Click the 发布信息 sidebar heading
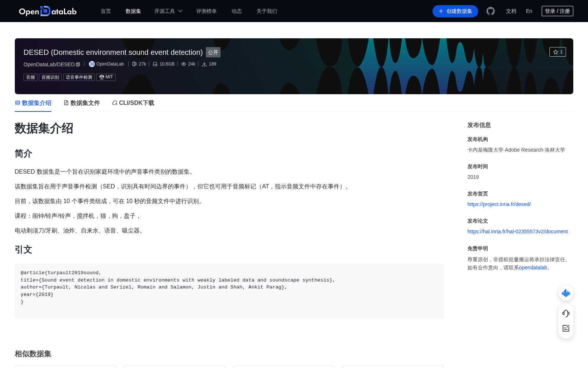The height and width of the screenshot is (368, 588). coord(479,125)
